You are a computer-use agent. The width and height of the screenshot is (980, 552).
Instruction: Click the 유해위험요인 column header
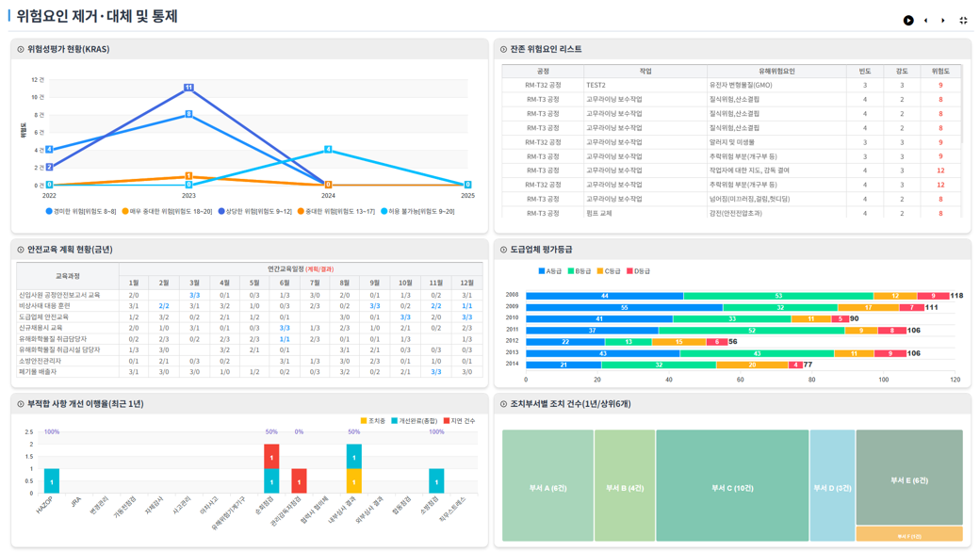coord(776,72)
